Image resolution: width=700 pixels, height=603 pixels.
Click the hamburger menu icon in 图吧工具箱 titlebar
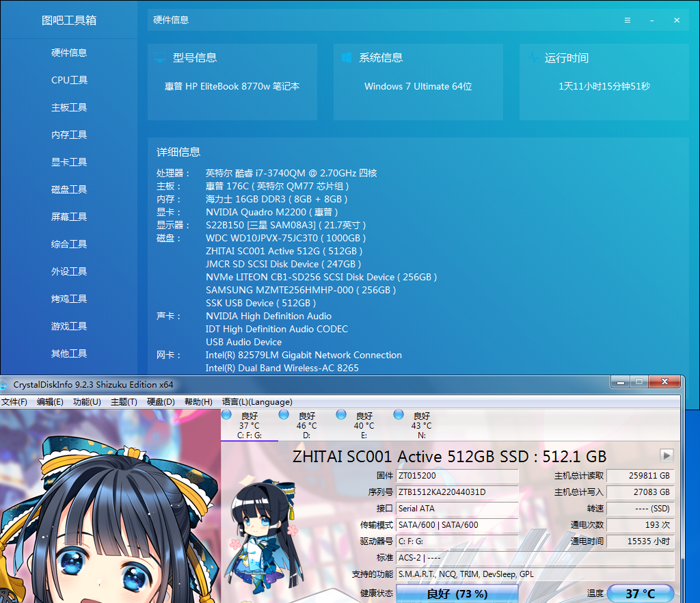tap(628, 20)
